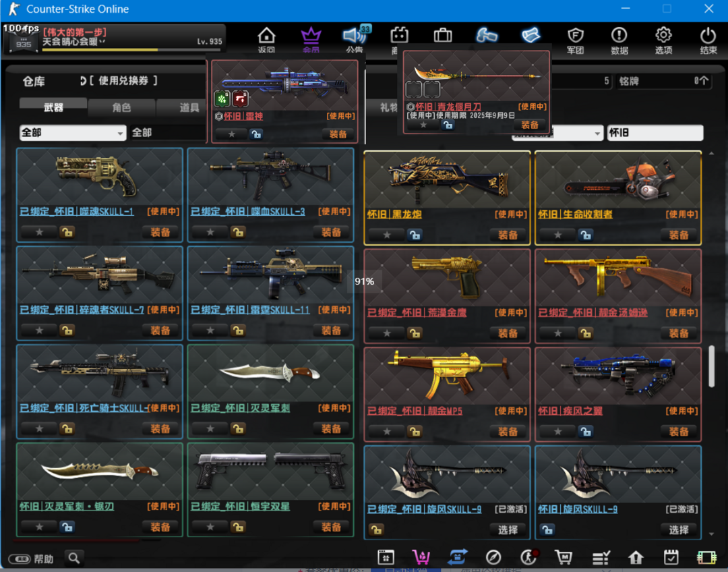The width and height of the screenshot is (728, 572).
Task: Equip 靓金汤姆逊 with its 装备 button
Action: (678, 333)
